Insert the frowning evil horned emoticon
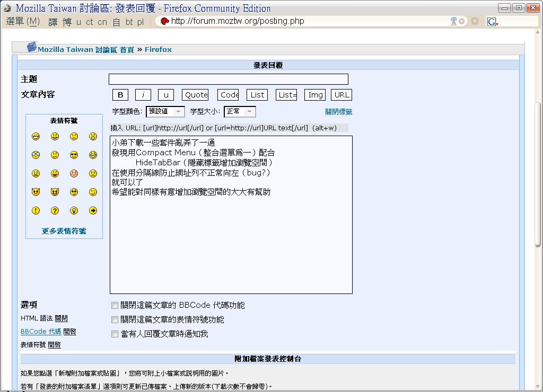This screenshot has height=392, width=543. click(36, 192)
